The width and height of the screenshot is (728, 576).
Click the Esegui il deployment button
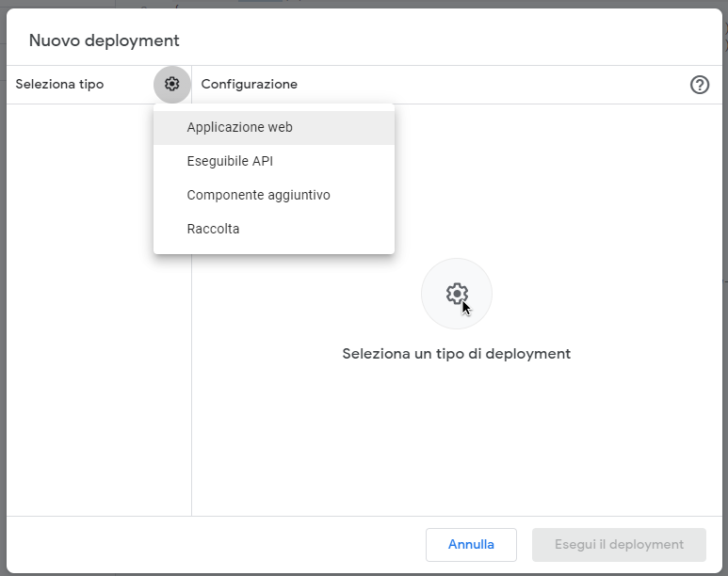point(619,544)
